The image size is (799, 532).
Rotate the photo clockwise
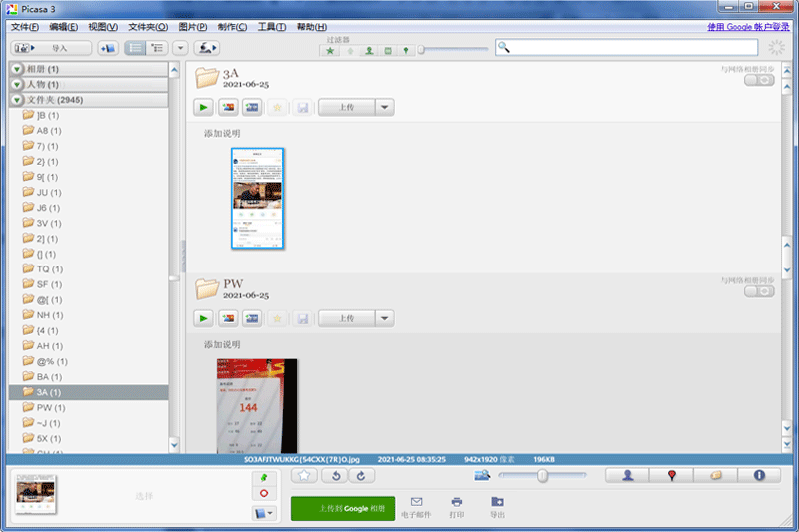(360, 476)
